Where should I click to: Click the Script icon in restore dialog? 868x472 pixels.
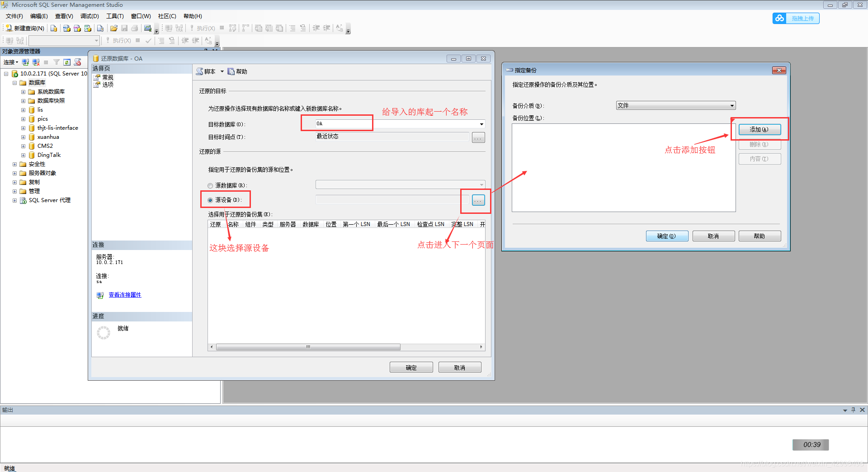[x=199, y=71]
